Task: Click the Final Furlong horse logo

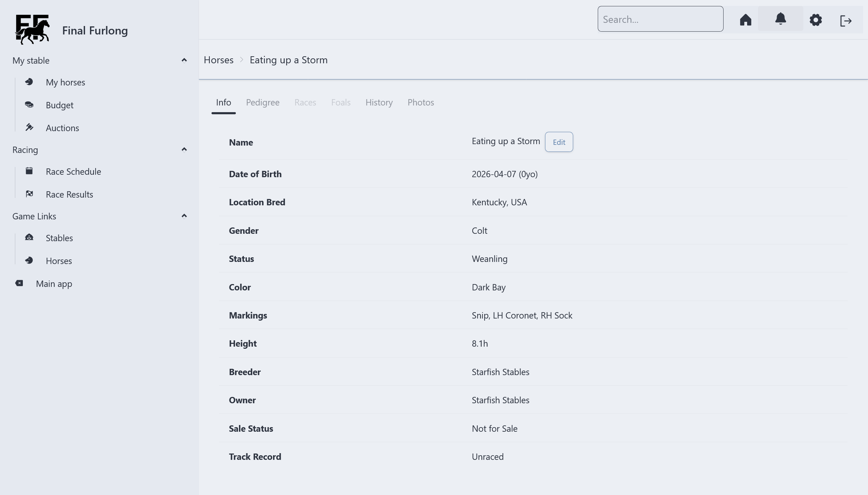Action: click(x=32, y=30)
